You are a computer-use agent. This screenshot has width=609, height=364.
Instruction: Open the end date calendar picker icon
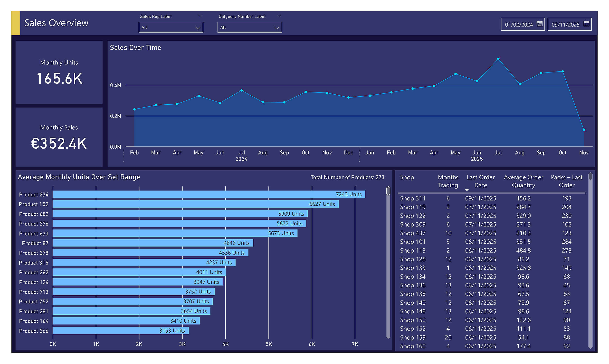point(586,24)
